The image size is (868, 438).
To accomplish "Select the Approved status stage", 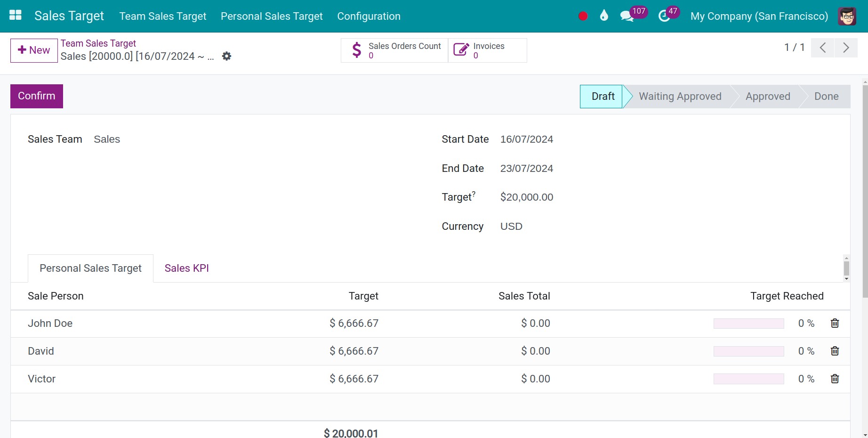I will [x=768, y=97].
